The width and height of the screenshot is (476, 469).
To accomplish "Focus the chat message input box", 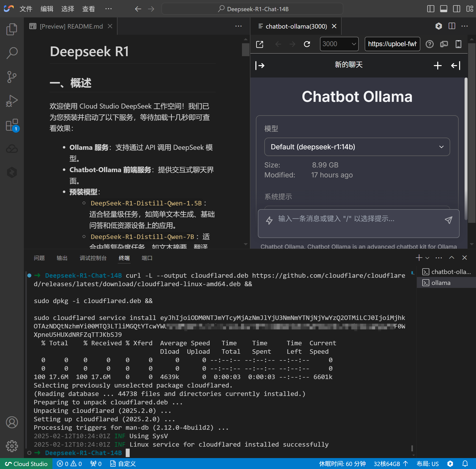I will 358,224.
